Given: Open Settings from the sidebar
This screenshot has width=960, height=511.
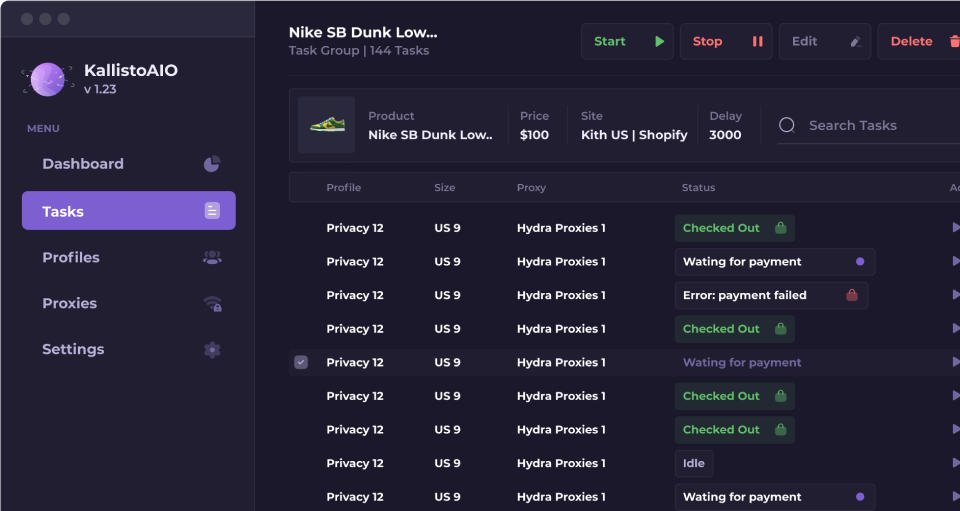Looking at the screenshot, I should point(129,349).
